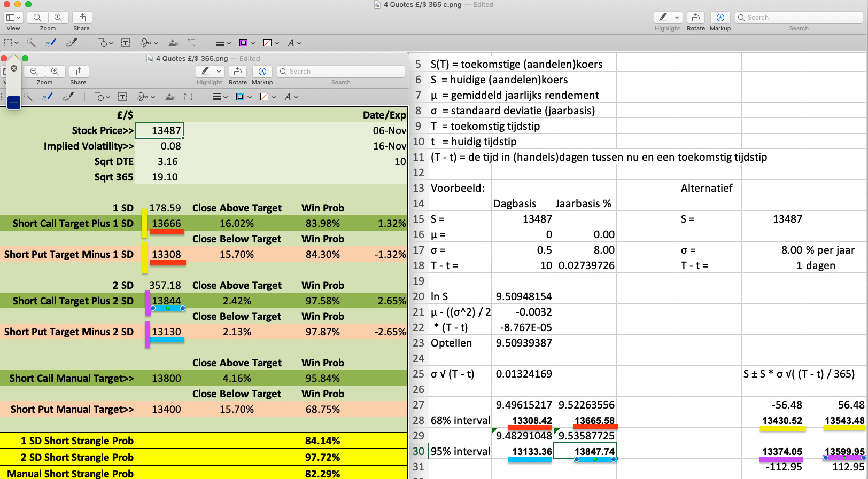This screenshot has height=479, width=868.
Task: Select the Sketch tool in 365 c.png toolbar
Action: point(51,43)
